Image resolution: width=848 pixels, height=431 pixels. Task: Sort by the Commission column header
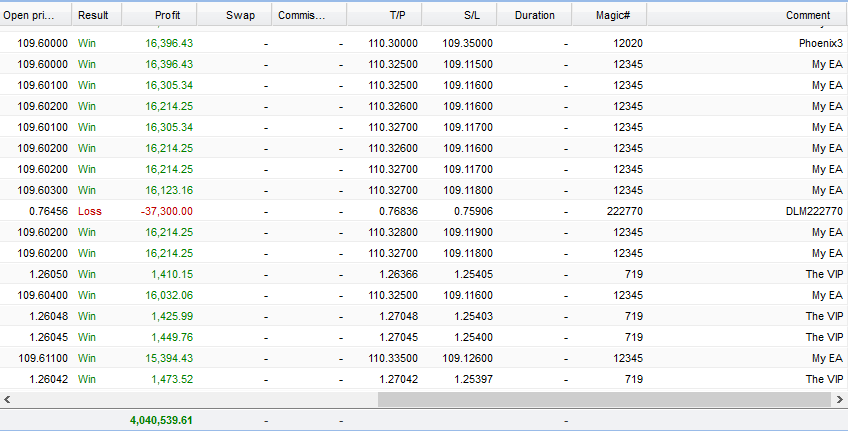coord(309,15)
